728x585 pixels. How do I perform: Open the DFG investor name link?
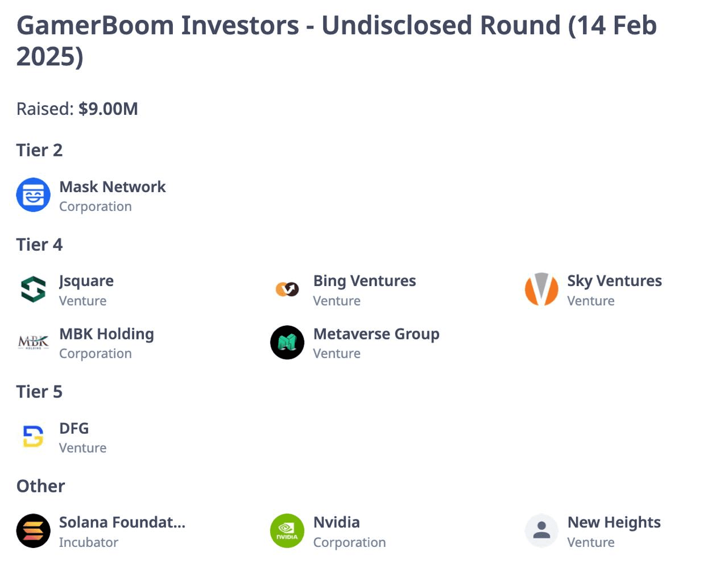click(x=74, y=429)
